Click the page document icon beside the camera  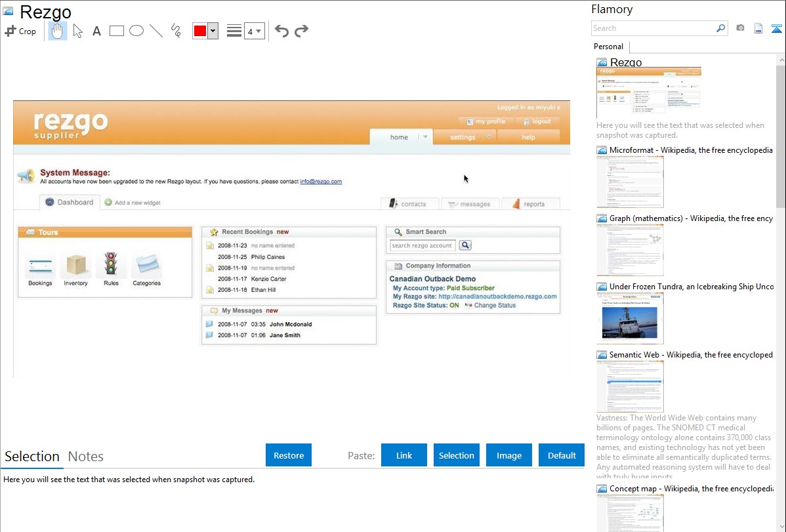point(758,28)
